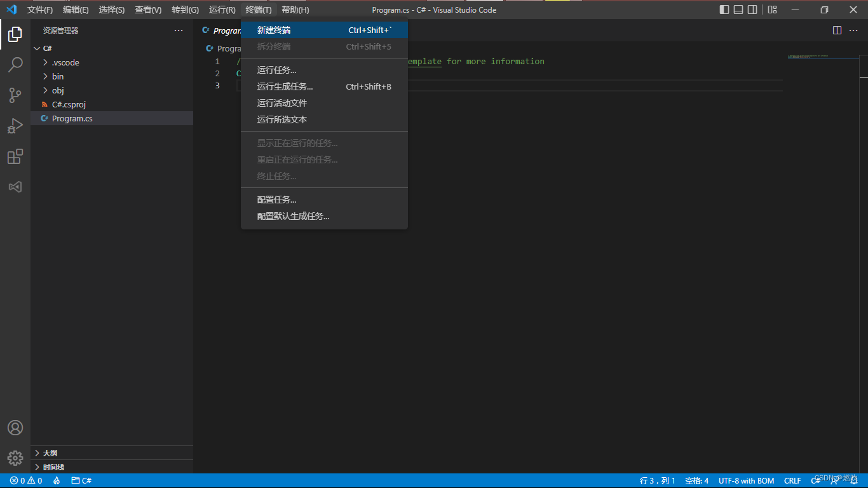Choose 运行活动文件 menu entry
The width and height of the screenshot is (868, 488).
click(x=324, y=103)
